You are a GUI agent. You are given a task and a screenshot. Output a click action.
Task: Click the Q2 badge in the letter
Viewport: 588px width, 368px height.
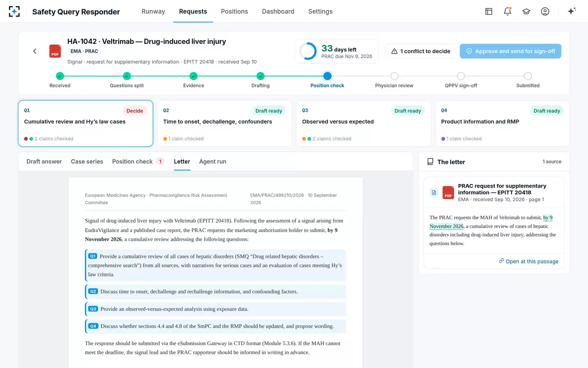(93, 292)
